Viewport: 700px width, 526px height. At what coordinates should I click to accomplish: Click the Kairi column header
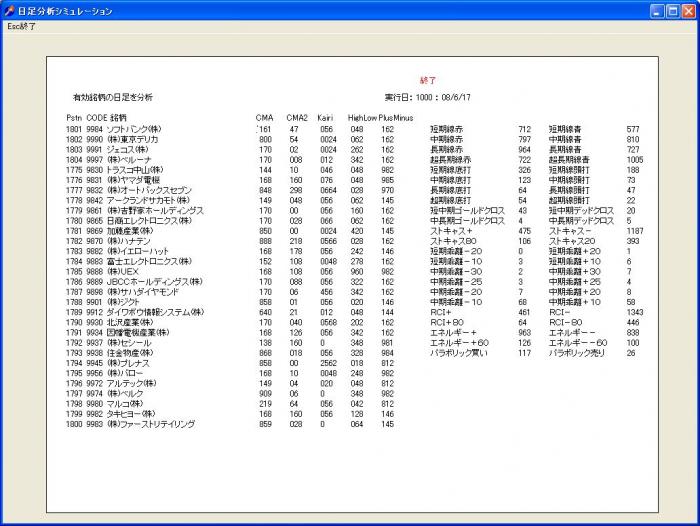tap(325, 118)
